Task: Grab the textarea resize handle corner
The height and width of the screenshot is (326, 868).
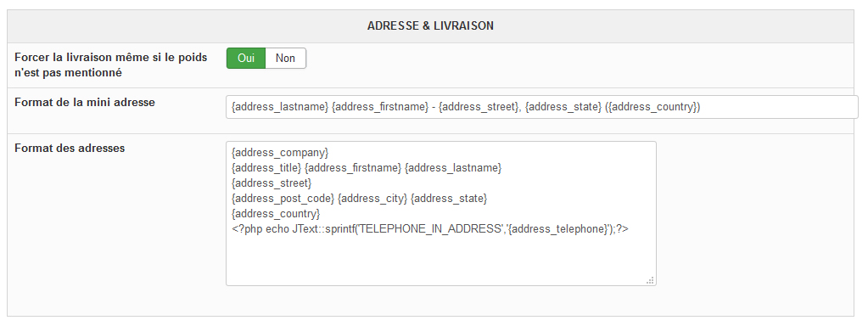Action: click(651, 281)
